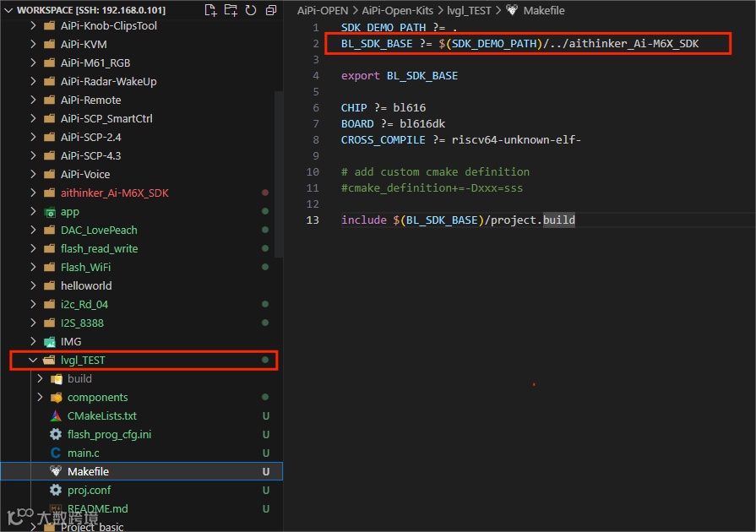Click the aithinker_Ai-M6X_SDK folder icon
This screenshot has width=756, height=532.
(49, 193)
